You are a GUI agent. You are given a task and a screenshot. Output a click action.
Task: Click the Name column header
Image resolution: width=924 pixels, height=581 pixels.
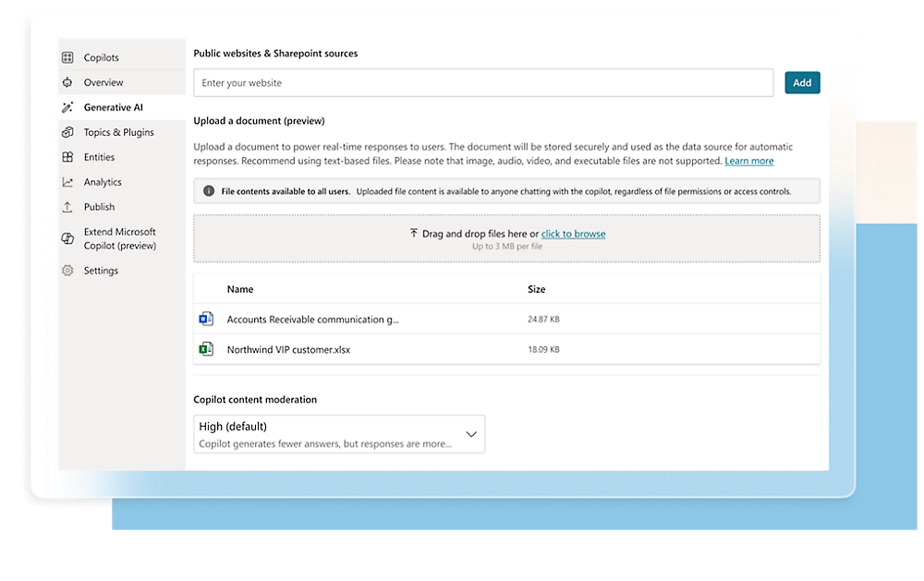[240, 289]
